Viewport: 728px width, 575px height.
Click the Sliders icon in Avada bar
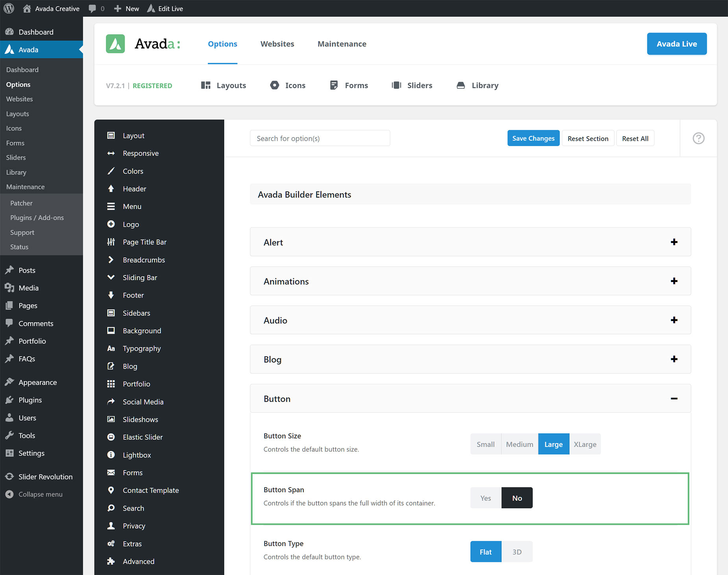coord(397,85)
